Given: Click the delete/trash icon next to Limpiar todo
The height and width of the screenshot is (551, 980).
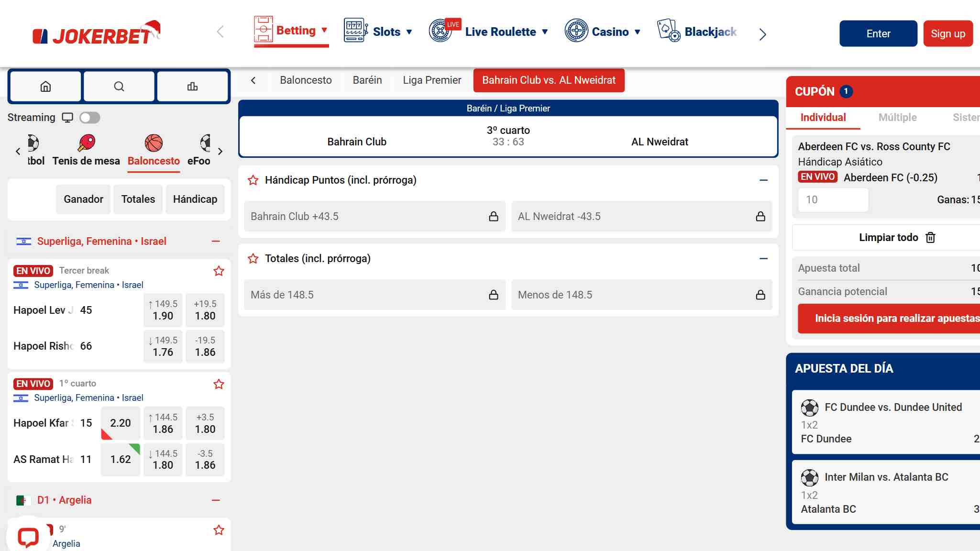Looking at the screenshot, I should pyautogui.click(x=932, y=238).
